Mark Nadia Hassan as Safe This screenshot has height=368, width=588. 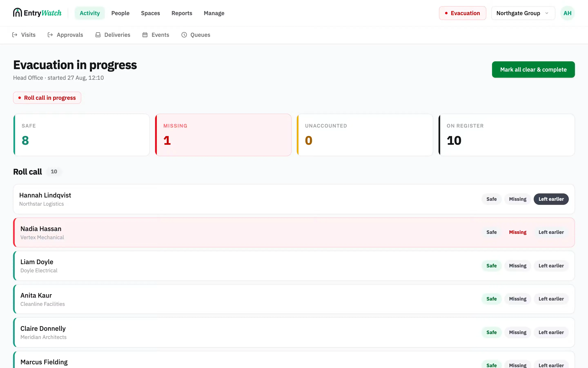click(x=491, y=232)
